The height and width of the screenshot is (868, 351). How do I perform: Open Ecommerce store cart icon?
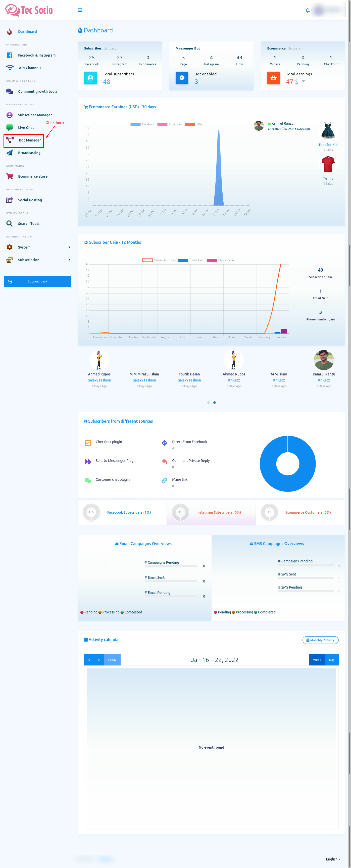tap(10, 176)
